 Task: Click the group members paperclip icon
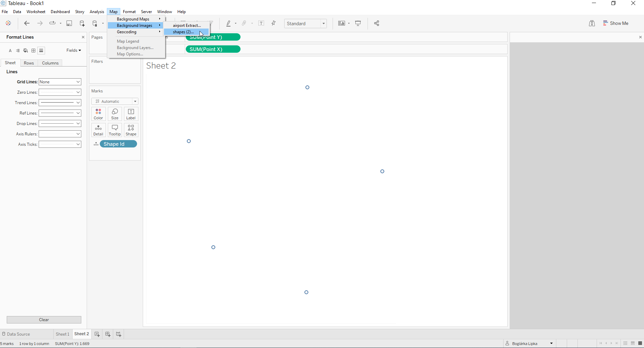click(x=244, y=23)
